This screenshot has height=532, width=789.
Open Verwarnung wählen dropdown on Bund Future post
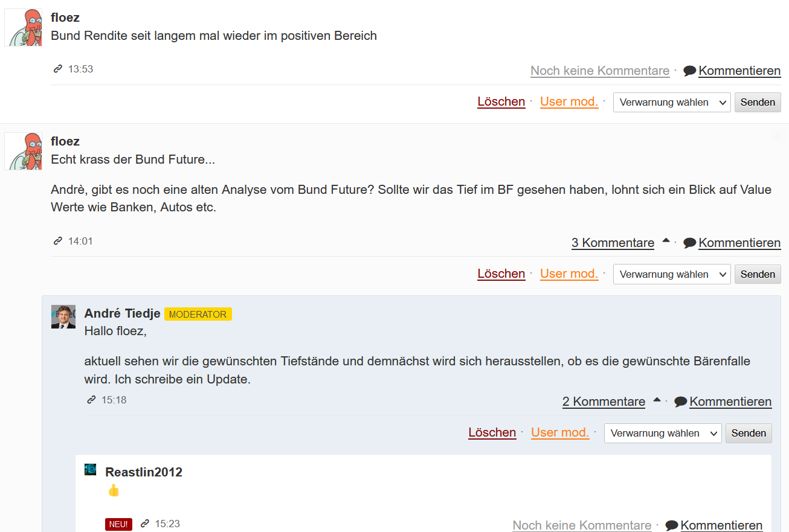tap(671, 274)
